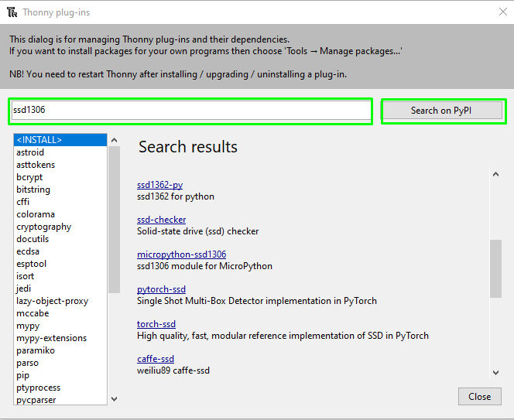
Task: Close the Thonny plug-ins dialog with X
Action: tap(503, 12)
